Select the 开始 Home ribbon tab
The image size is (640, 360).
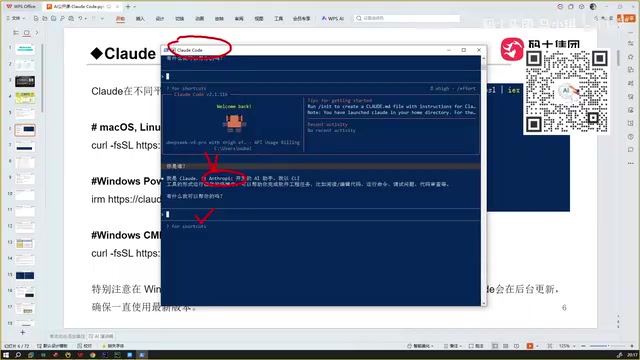tap(120, 19)
